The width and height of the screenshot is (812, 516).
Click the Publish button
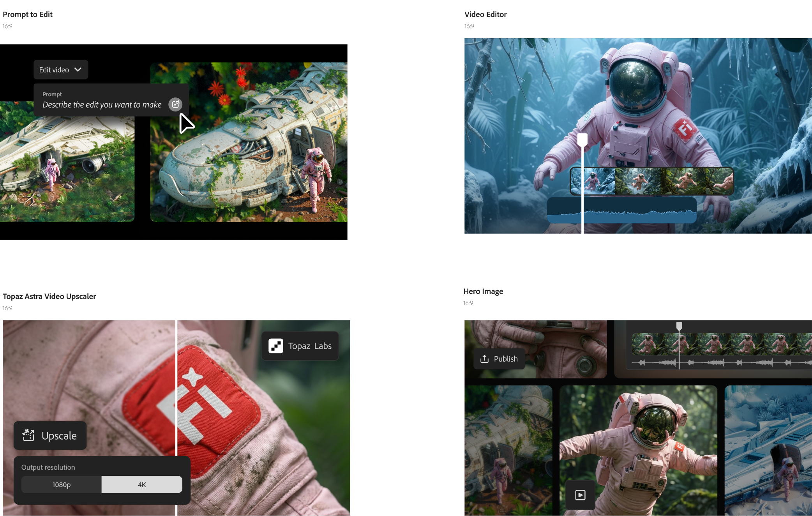coord(499,359)
